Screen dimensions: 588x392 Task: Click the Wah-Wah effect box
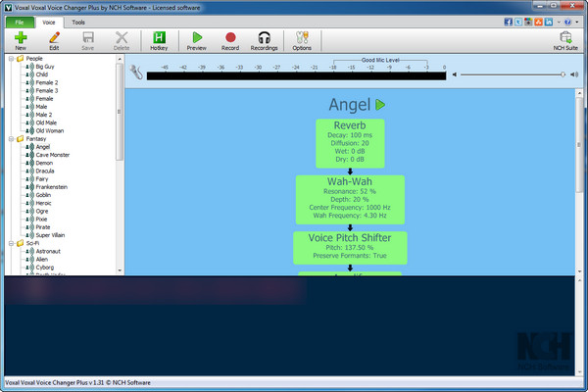point(350,198)
